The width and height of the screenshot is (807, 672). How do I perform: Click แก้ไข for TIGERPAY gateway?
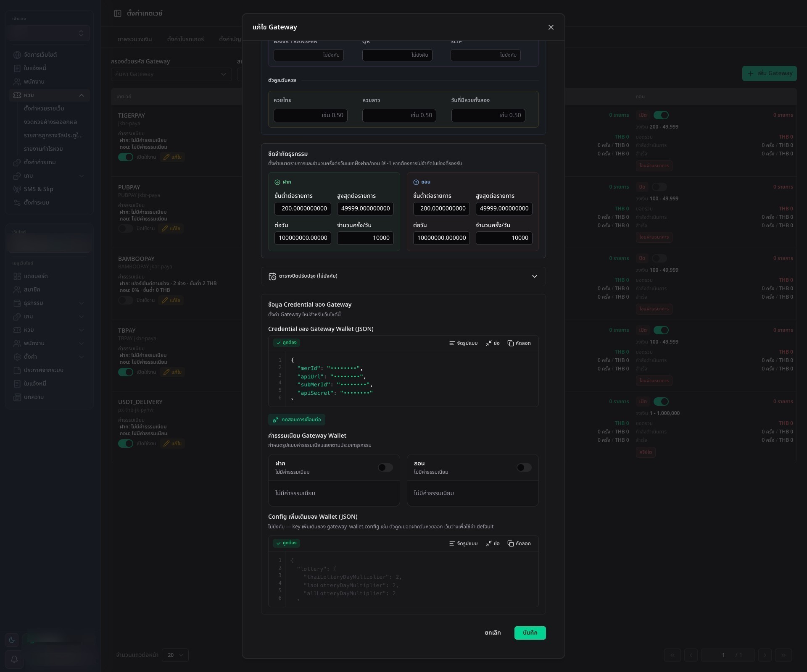172,157
